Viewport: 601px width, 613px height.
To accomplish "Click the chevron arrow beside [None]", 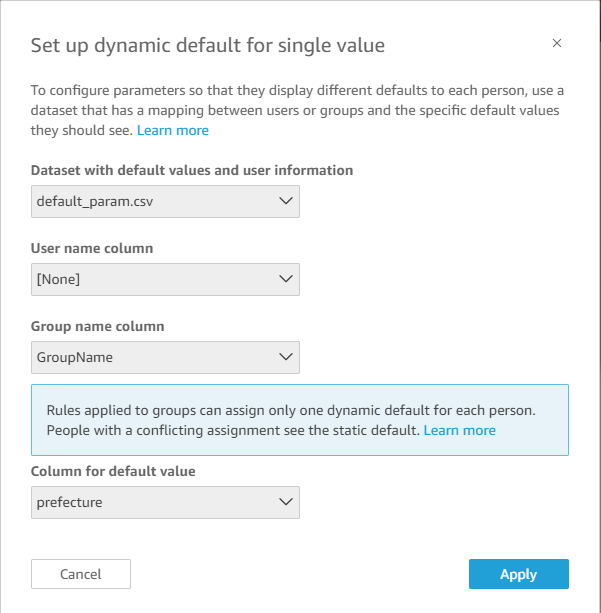I will click(x=286, y=279).
